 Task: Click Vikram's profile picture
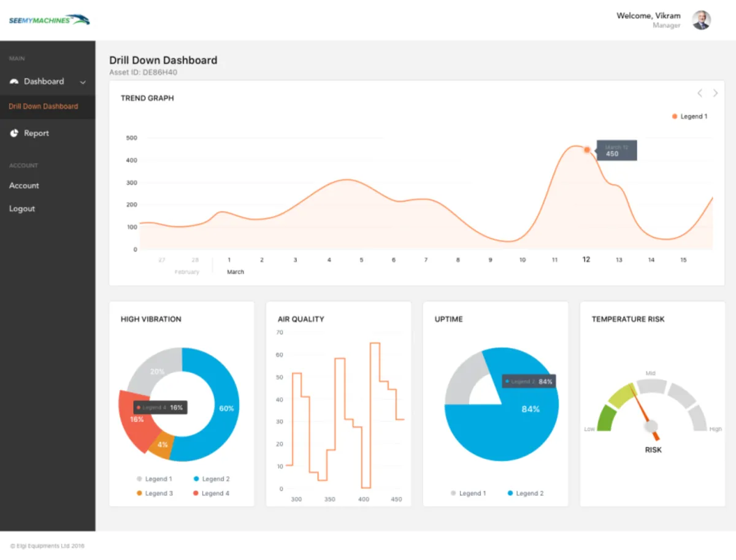pyautogui.click(x=701, y=20)
